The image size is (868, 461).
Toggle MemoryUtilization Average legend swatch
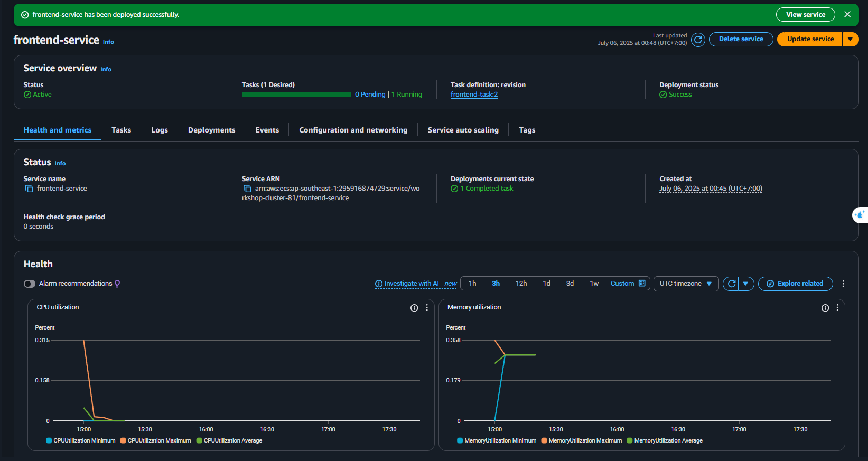click(630, 440)
